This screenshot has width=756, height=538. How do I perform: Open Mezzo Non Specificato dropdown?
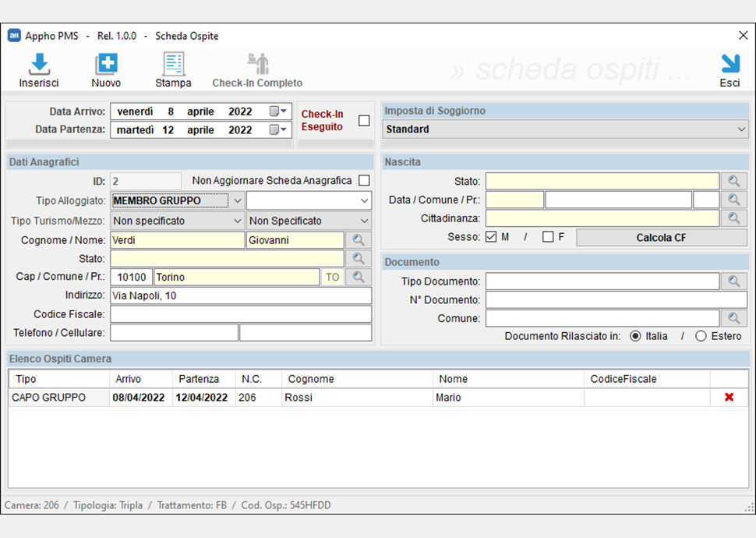[309, 221]
